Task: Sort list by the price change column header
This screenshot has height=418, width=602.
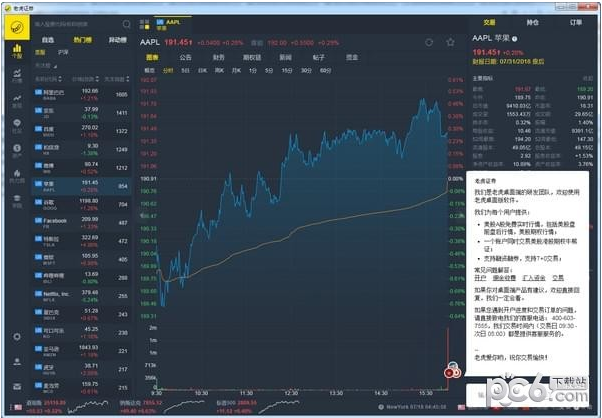Action: [x=86, y=79]
